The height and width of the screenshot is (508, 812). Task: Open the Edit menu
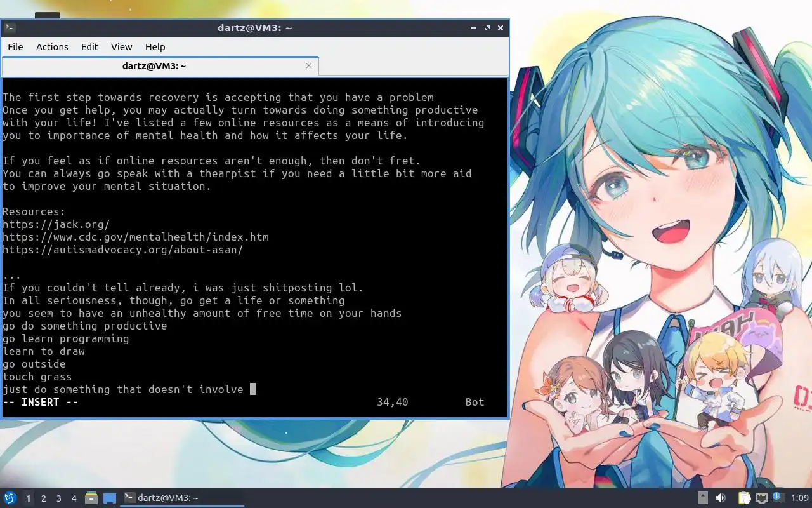[x=89, y=47]
